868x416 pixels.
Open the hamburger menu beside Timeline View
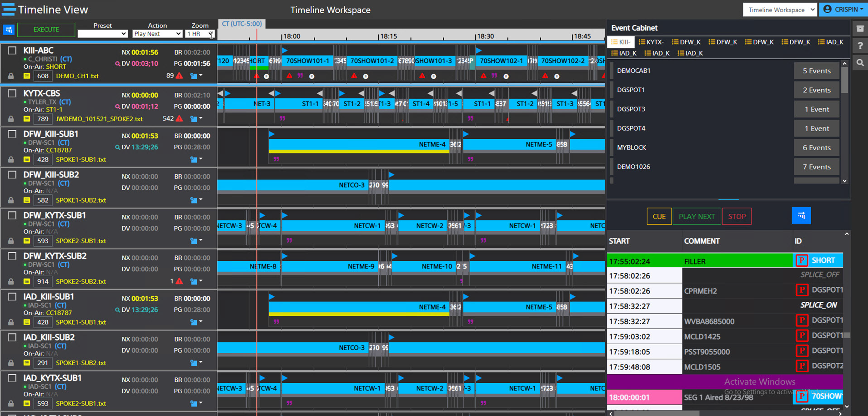coord(9,10)
